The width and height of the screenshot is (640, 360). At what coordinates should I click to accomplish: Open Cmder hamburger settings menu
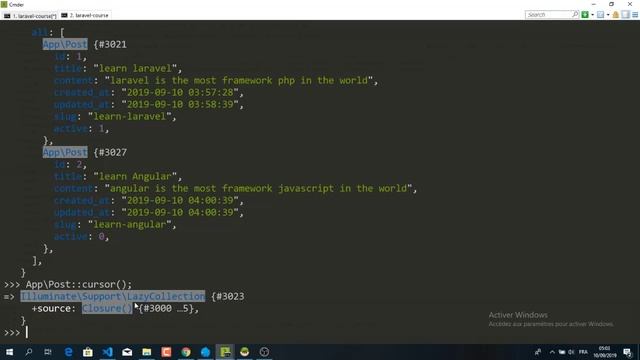(x=635, y=15)
